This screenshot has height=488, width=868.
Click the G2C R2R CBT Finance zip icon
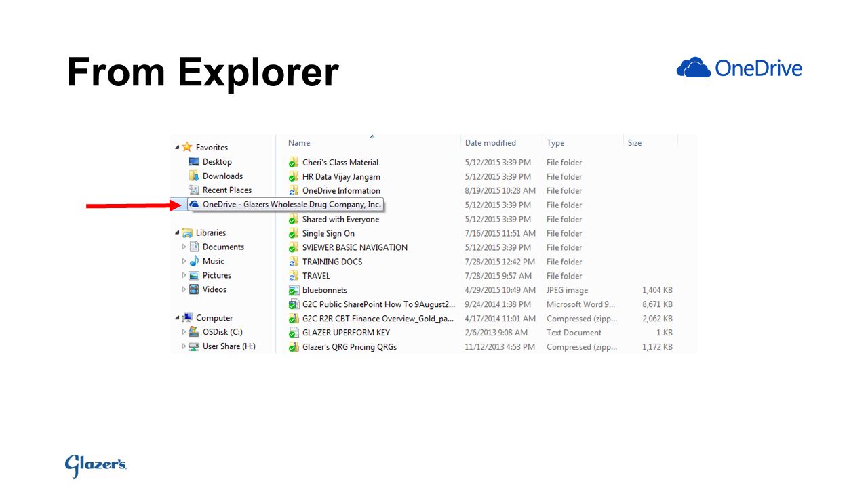294,319
